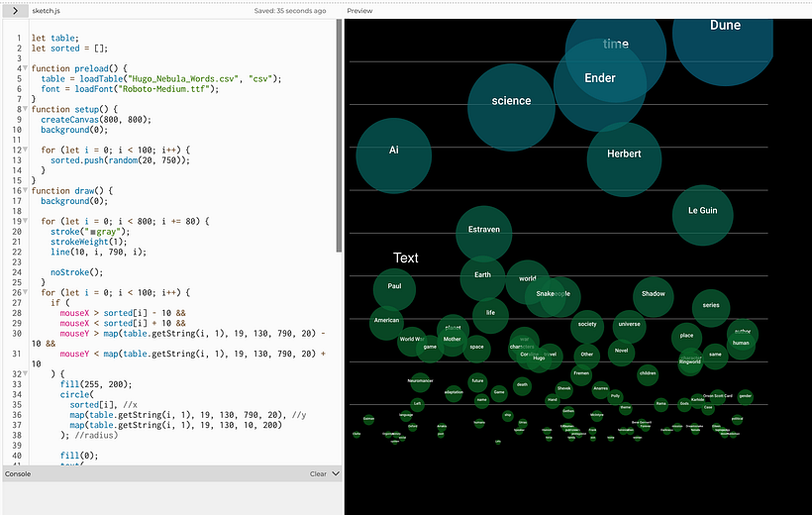Click the gray color swatch in the stroke call
Viewport: 812px width, 515px height.
(x=93, y=232)
